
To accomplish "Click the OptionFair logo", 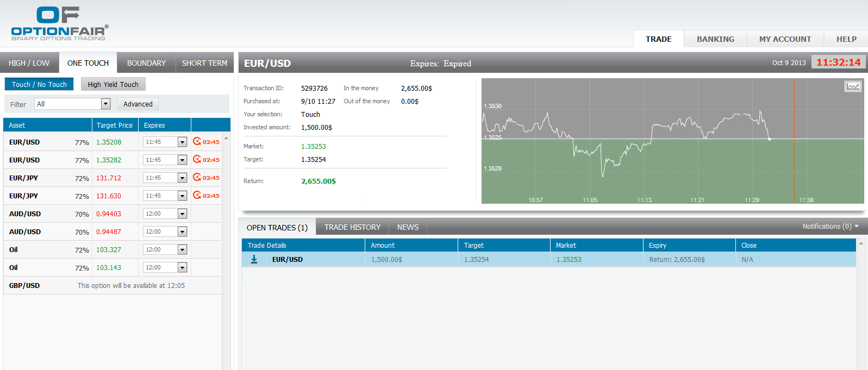I will tap(59, 24).
